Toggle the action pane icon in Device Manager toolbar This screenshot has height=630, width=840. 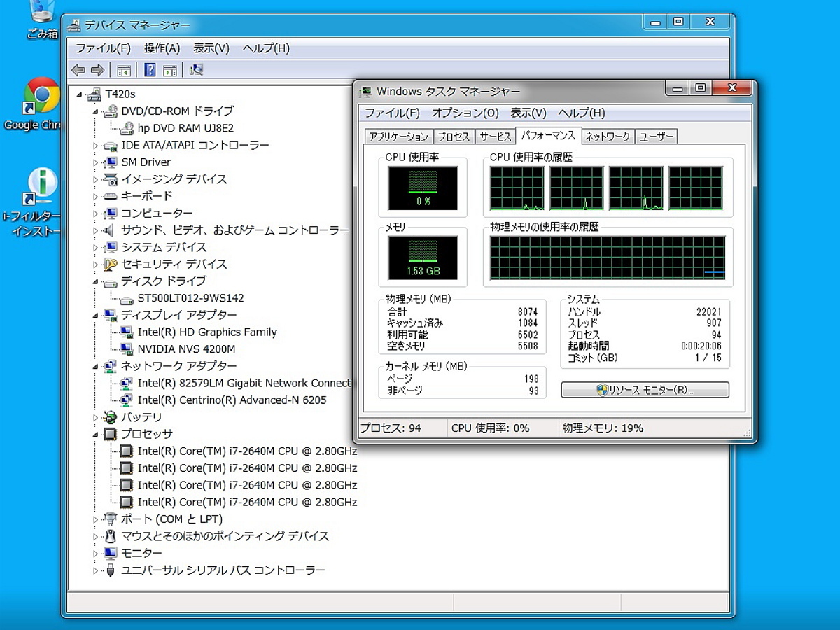[169, 70]
